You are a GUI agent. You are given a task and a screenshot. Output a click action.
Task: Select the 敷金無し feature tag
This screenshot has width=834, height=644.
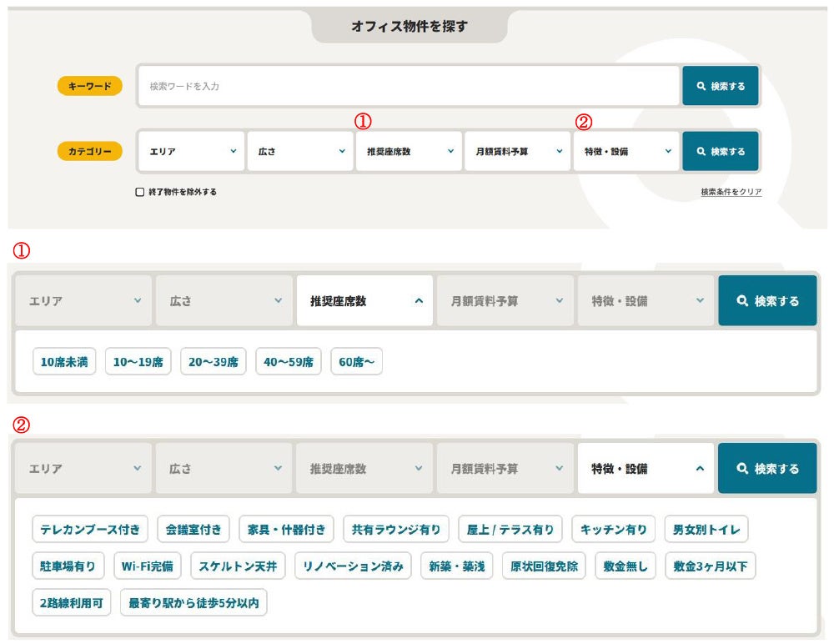[625, 566]
